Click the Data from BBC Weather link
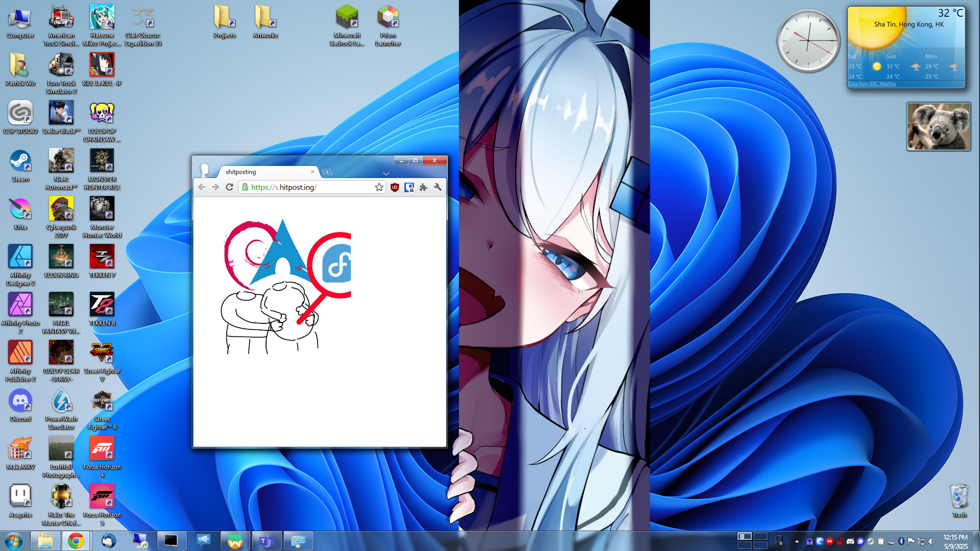 [x=872, y=84]
